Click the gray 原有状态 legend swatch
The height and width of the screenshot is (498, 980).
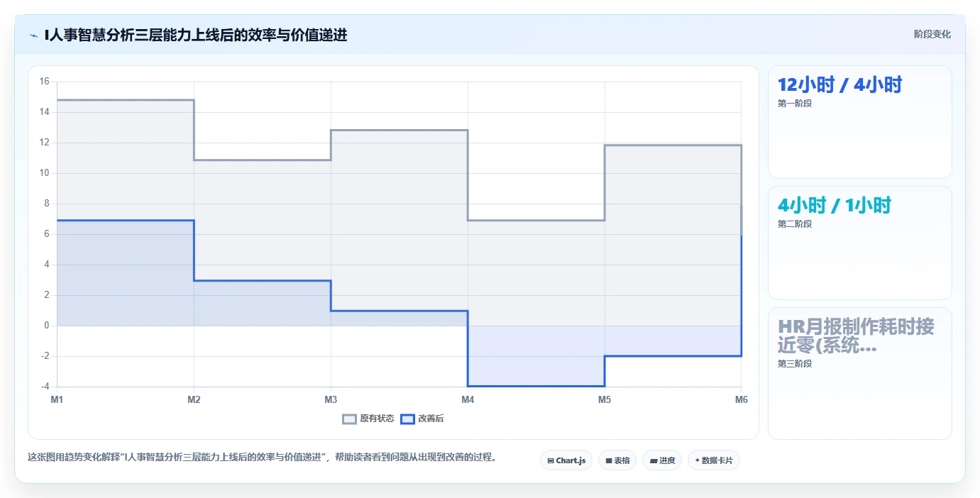coord(349,419)
